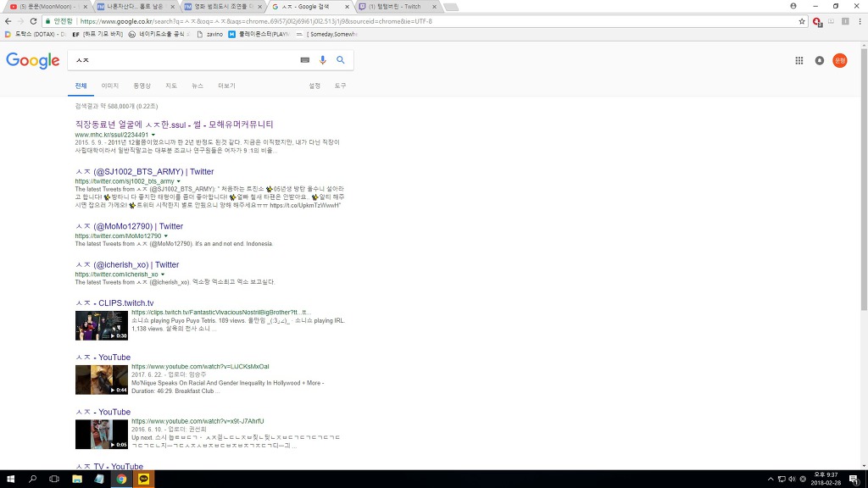Switch to the MoonMoon YouTube browser tab
The height and width of the screenshot is (488, 868).
pos(47,7)
